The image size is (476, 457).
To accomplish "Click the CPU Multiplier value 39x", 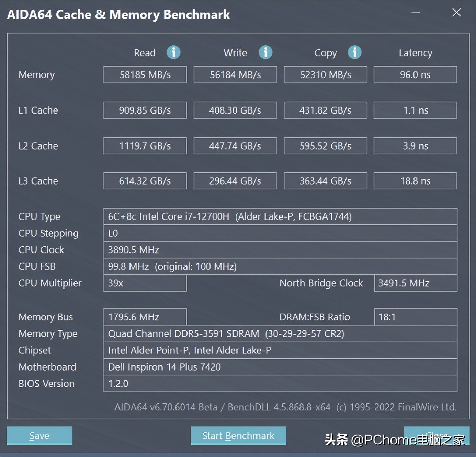I will (145, 283).
